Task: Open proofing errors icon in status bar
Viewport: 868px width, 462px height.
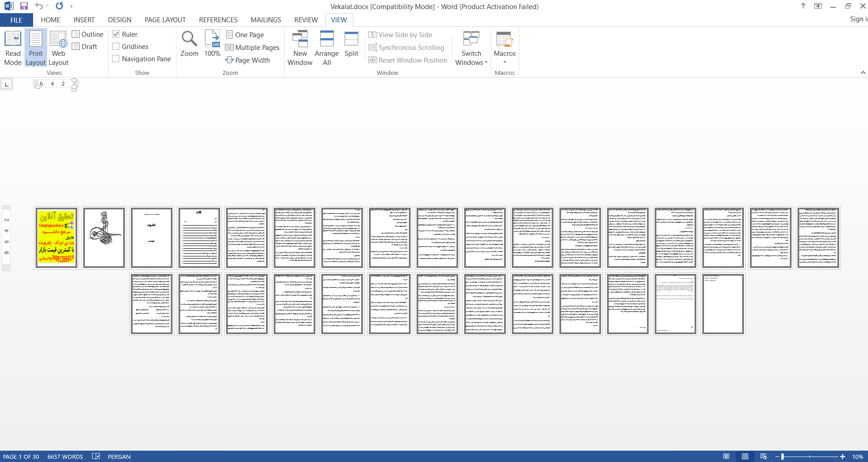Action: (x=96, y=457)
